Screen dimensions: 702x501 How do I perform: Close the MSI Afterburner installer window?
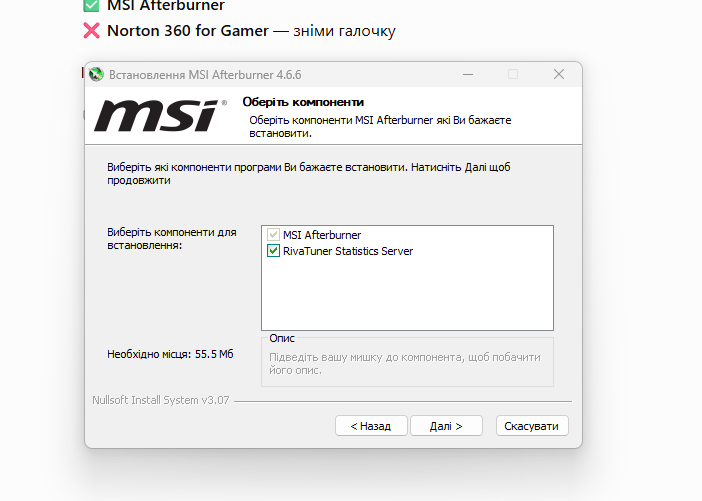click(x=559, y=74)
